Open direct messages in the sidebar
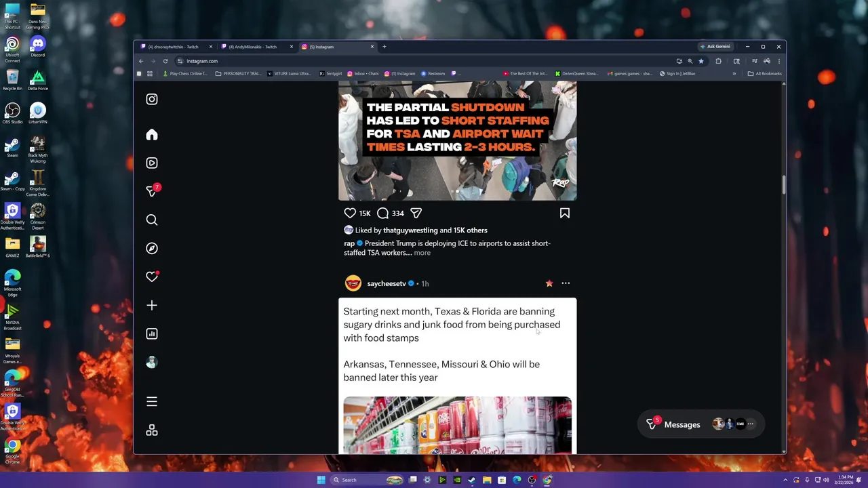 point(152,192)
